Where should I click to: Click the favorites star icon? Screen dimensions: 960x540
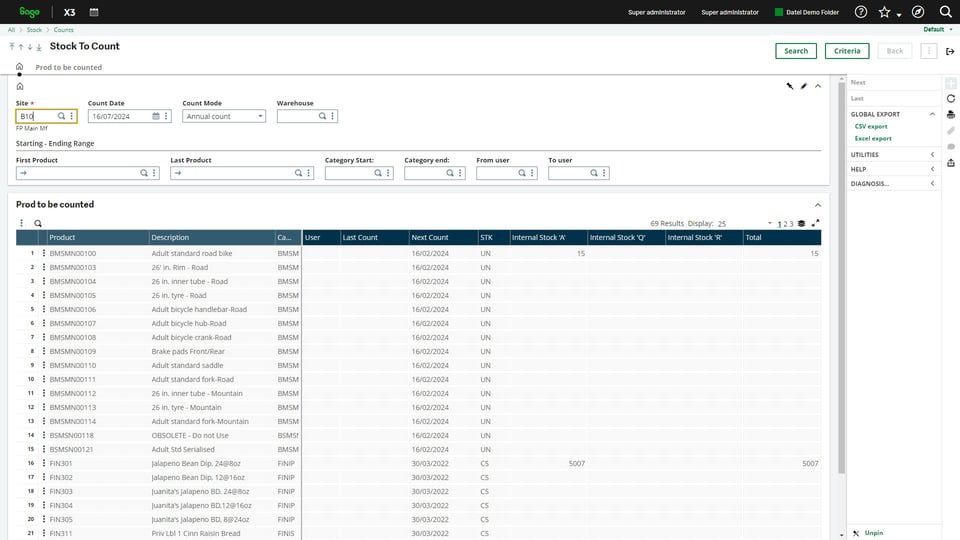(x=884, y=12)
